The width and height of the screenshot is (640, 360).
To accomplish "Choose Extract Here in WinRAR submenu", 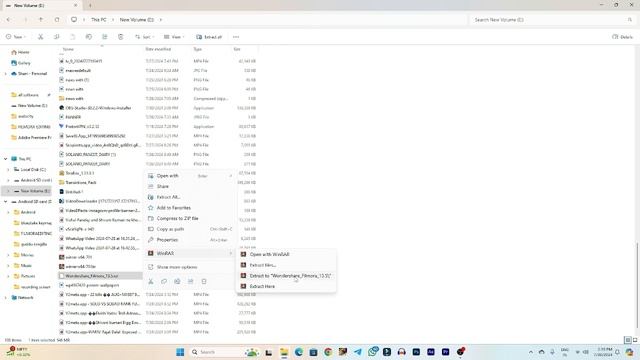I will click(x=286, y=287).
